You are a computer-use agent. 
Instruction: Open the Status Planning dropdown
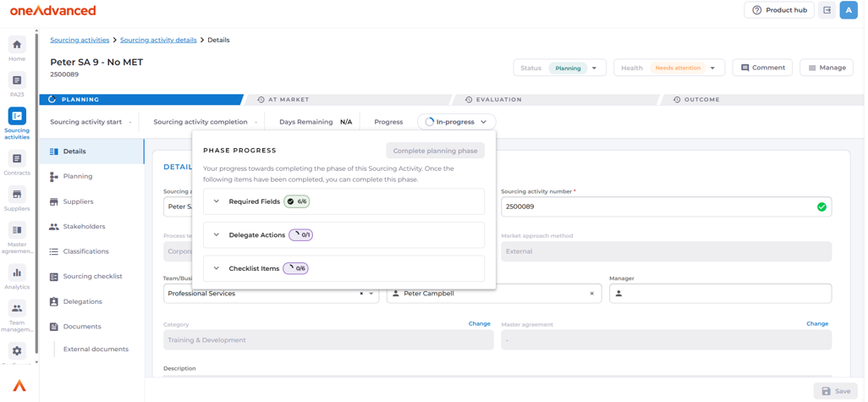point(560,68)
